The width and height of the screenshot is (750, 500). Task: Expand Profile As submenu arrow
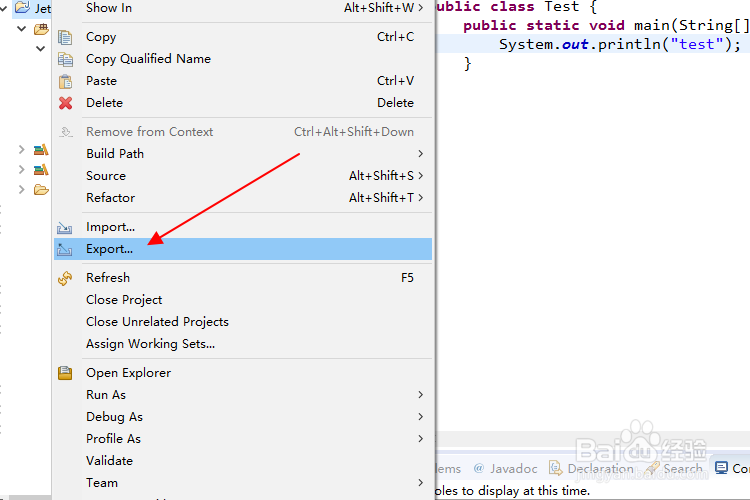[420, 439]
